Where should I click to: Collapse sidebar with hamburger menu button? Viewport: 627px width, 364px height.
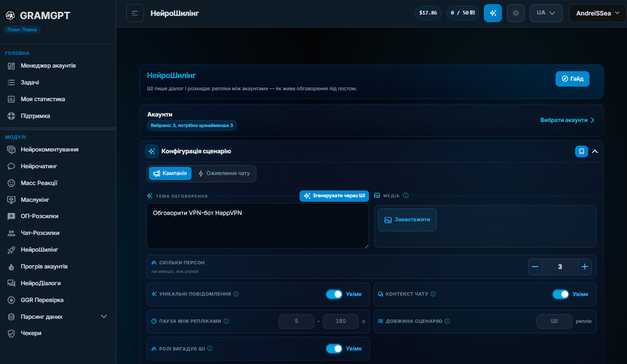pos(135,13)
